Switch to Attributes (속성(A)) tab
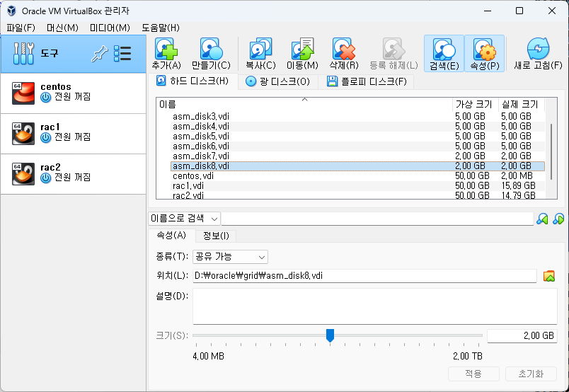 tap(171, 235)
